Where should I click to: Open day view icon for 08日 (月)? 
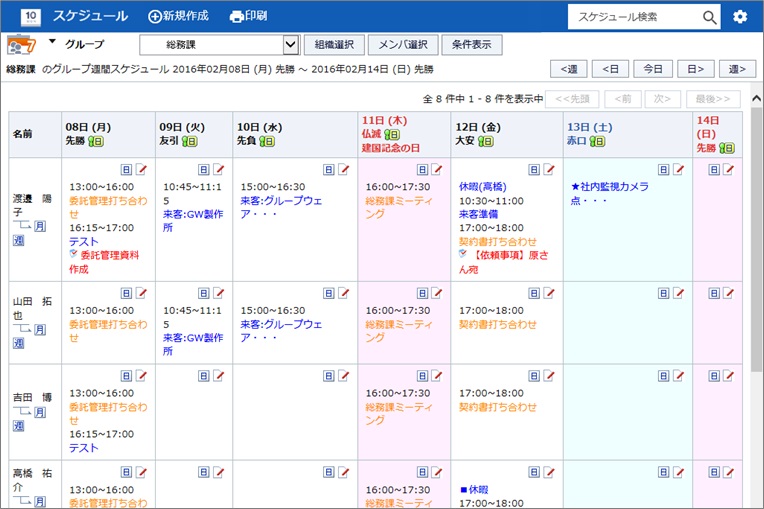point(96,141)
